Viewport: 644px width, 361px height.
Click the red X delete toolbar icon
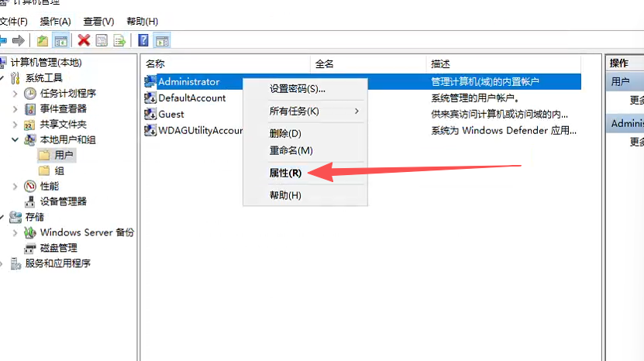click(x=84, y=40)
